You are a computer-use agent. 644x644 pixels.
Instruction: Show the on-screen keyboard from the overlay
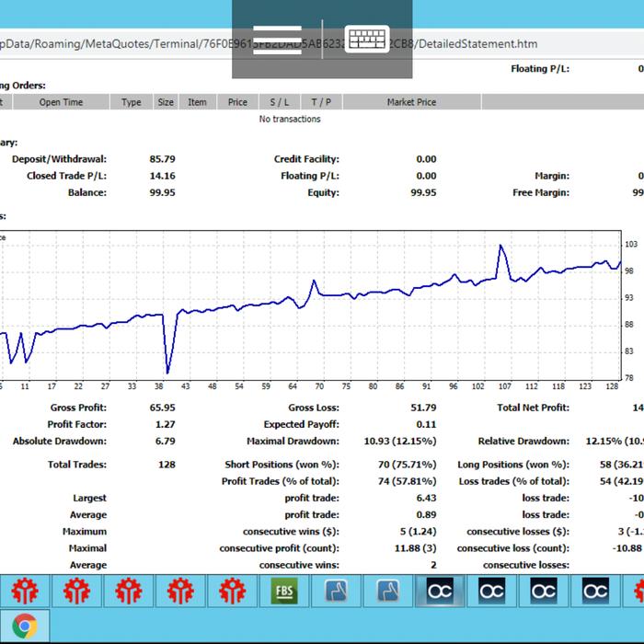pyautogui.click(x=366, y=40)
